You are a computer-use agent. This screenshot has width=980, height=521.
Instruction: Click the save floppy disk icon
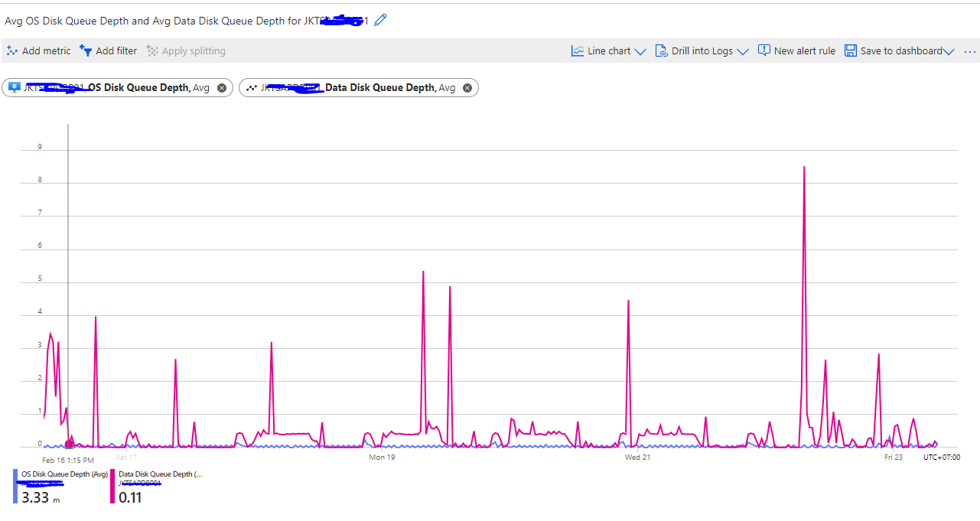tap(851, 50)
